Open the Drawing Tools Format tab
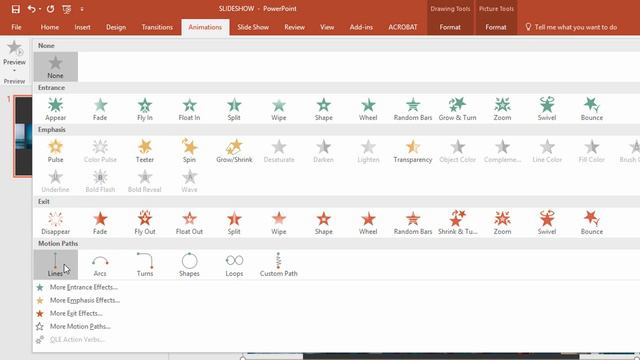This screenshot has width=640, height=360. tap(450, 27)
